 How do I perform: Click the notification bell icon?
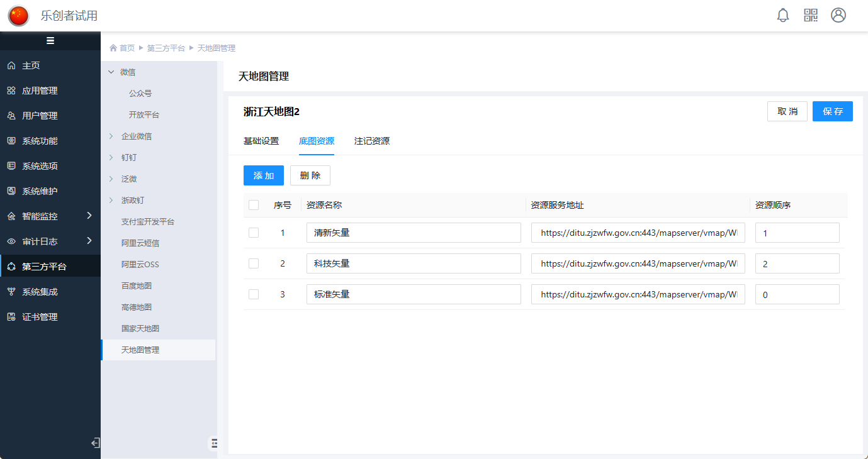click(x=783, y=16)
